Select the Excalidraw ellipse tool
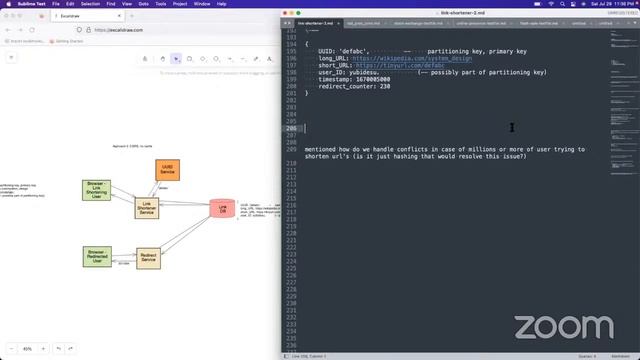This screenshot has width=640, height=360. (216, 59)
